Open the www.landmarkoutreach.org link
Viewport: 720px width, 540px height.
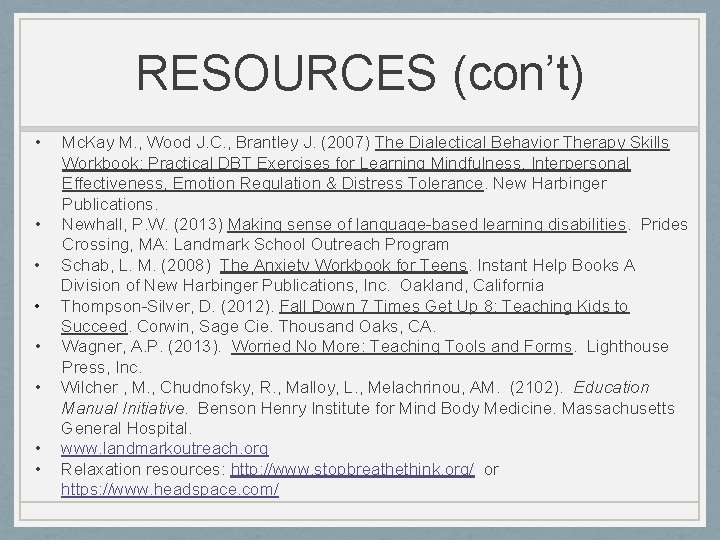pos(164,449)
